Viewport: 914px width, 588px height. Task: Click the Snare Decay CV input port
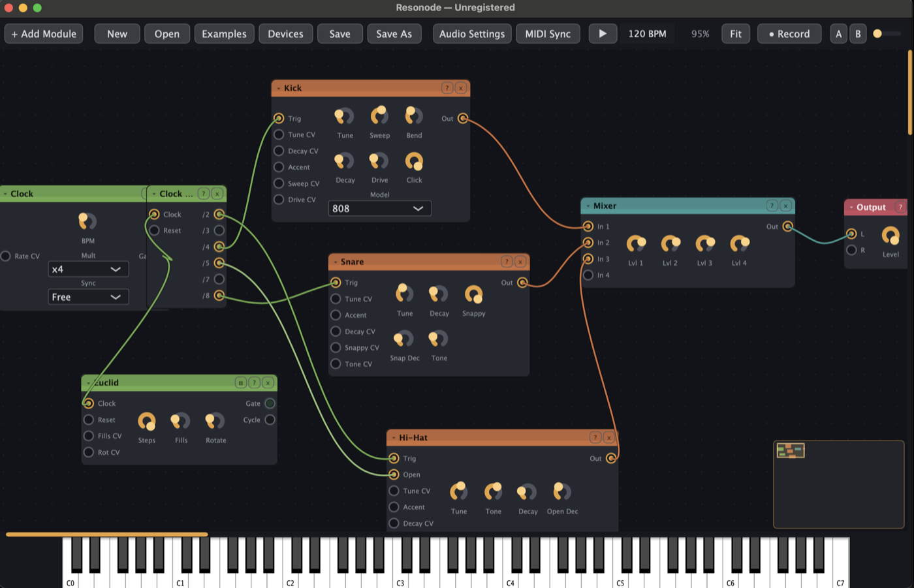pos(336,332)
